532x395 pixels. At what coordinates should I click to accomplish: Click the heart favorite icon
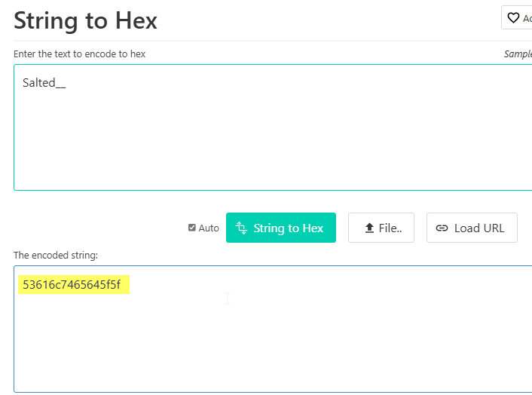click(x=513, y=17)
